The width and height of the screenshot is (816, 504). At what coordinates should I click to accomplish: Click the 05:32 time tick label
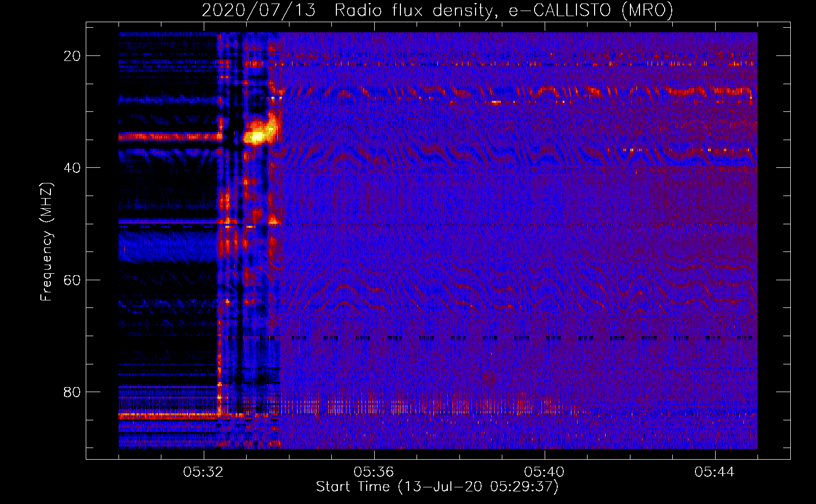[204, 472]
